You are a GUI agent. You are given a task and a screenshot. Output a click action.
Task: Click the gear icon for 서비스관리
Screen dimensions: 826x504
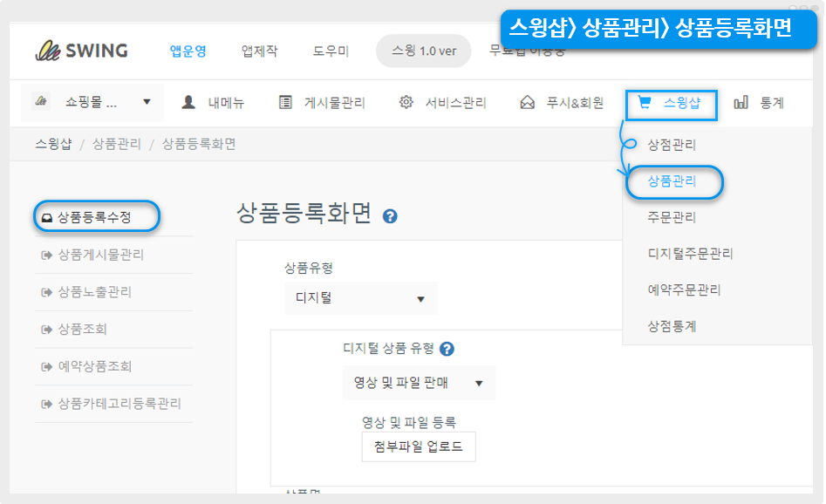coord(406,103)
